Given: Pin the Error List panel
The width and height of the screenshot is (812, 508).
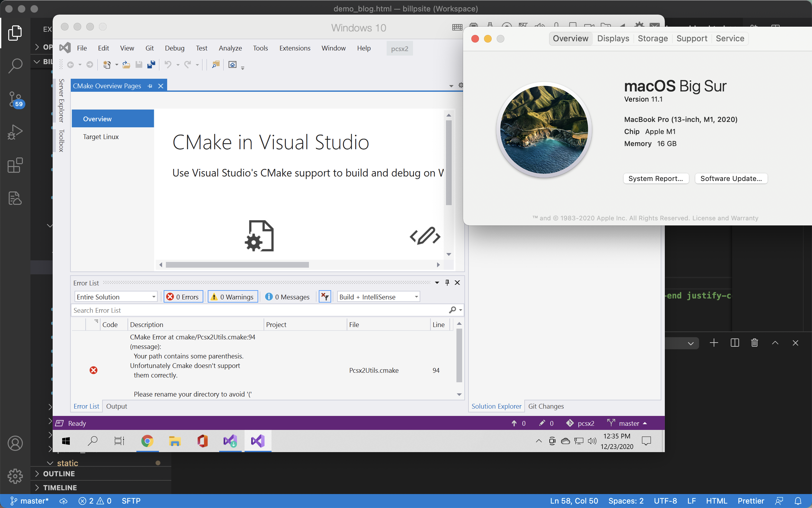Looking at the screenshot, I should tap(447, 283).
